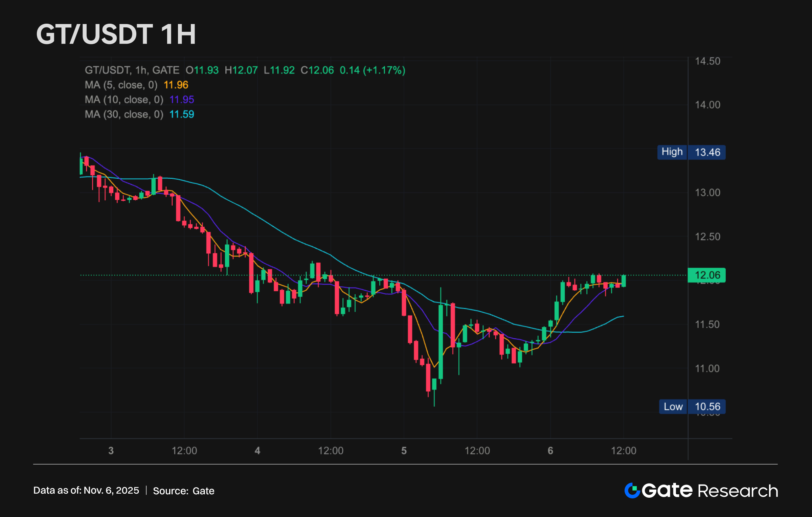Click the GT/USDT 1H chart title
The width and height of the screenshot is (812, 517).
pos(116,34)
